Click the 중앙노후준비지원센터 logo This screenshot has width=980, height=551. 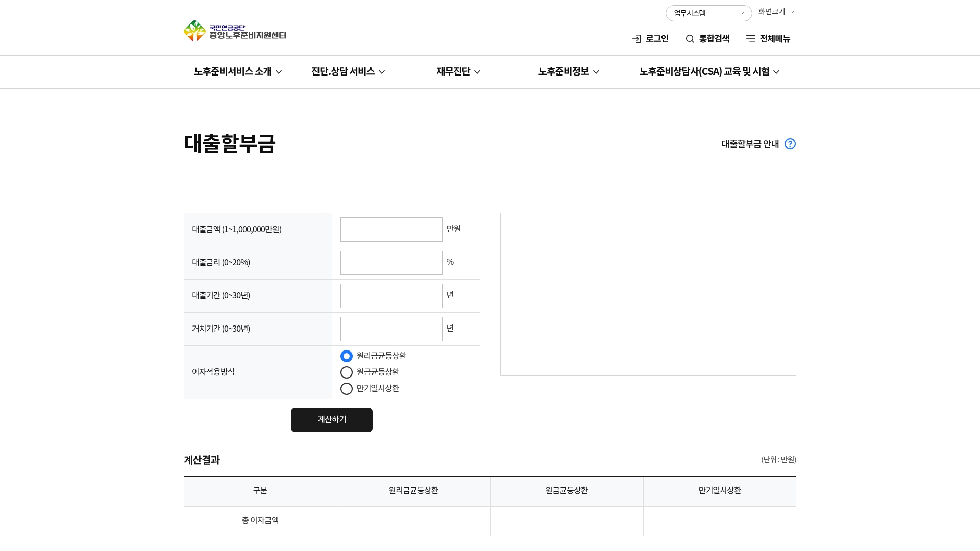click(235, 31)
